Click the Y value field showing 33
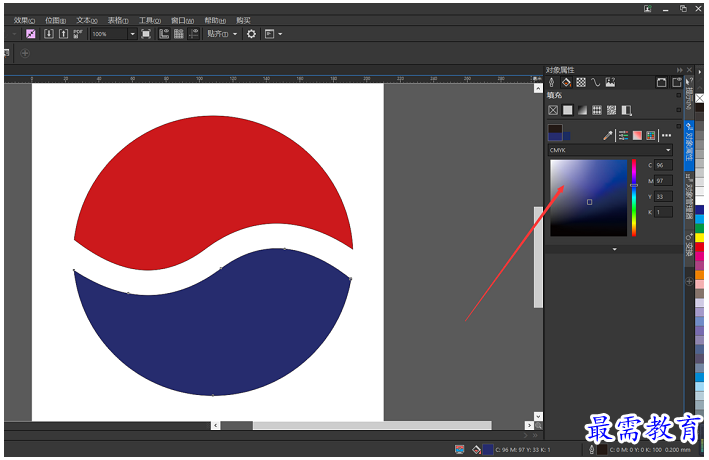This screenshot has height=460, width=709. 663,196
